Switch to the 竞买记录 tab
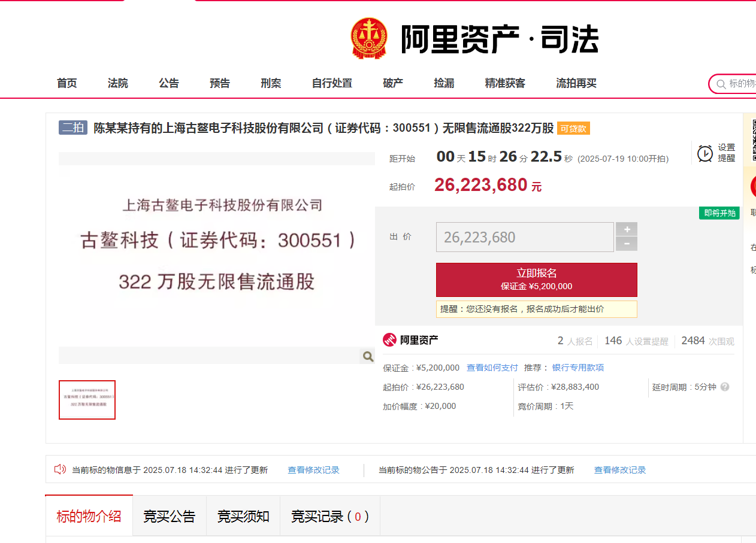This screenshot has width=756, height=543. pyautogui.click(x=330, y=515)
